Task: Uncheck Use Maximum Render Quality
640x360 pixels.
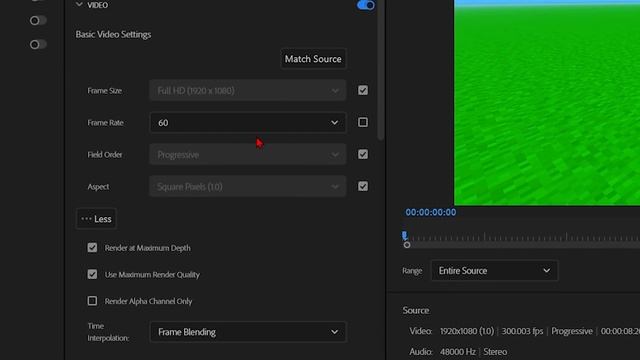Action: [x=92, y=274]
